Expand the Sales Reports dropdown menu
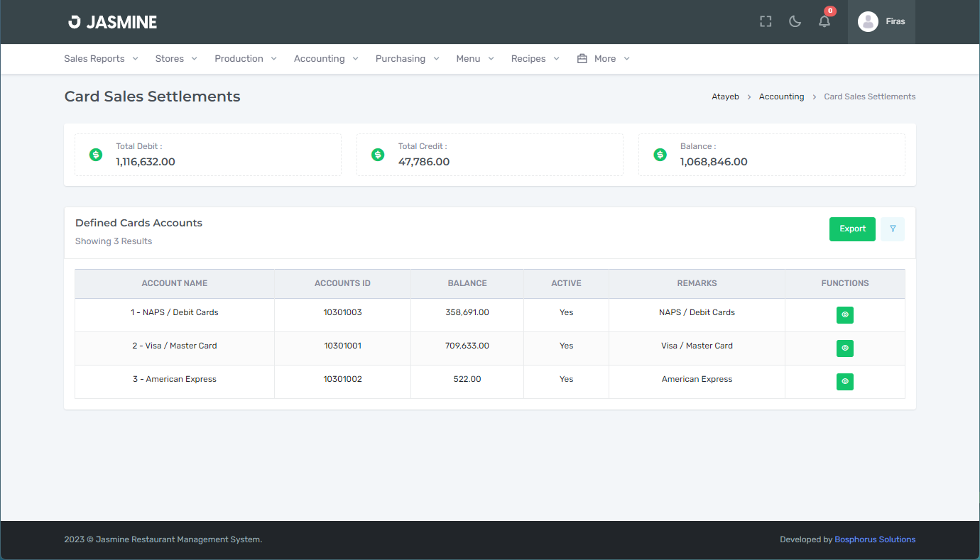Image resolution: width=980 pixels, height=560 pixels. click(x=101, y=59)
